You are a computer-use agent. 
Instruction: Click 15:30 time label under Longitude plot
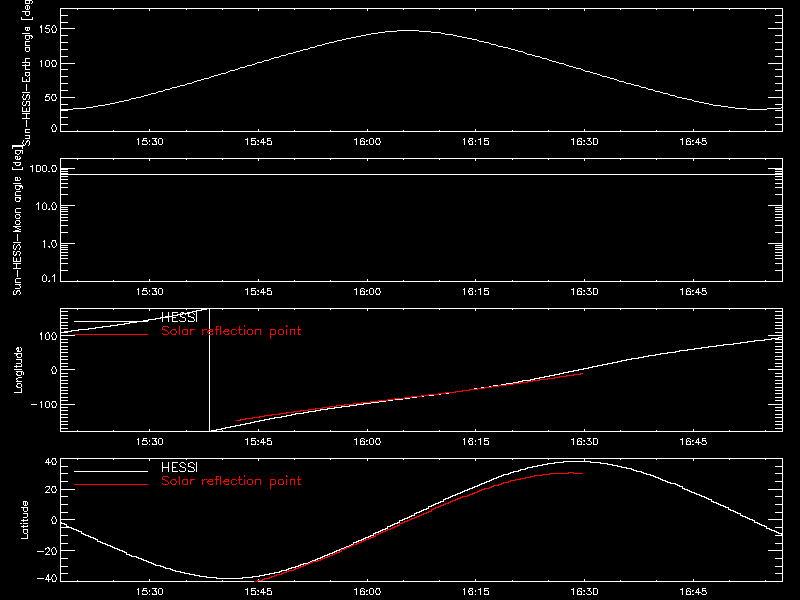click(x=149, y=442)
